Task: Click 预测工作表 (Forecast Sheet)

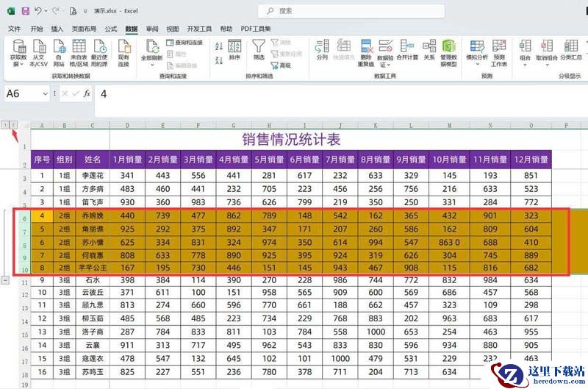Action: click(499, 53)
